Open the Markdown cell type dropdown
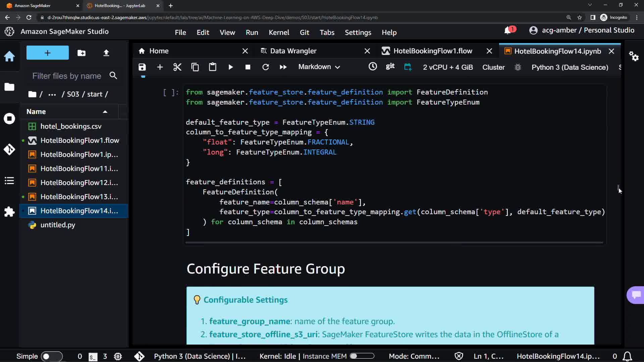Viewport: 644px width, 362px height. tap(319, 67)
